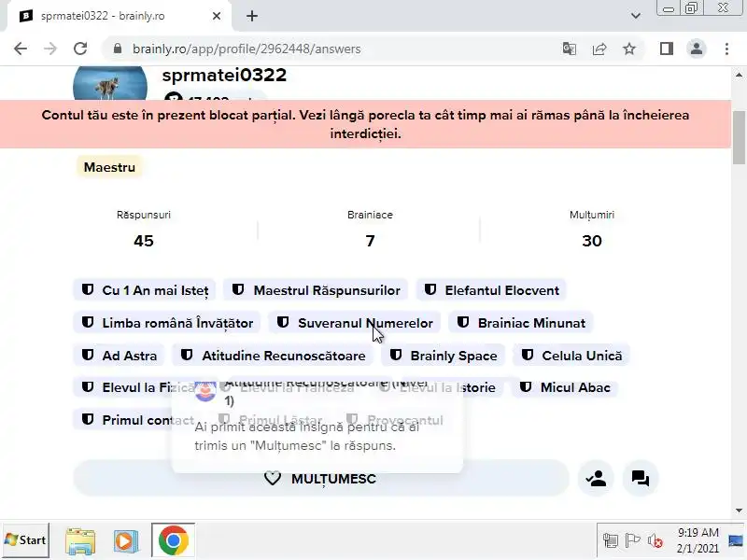The width and height of the screenshot is (747, 560).
Task: Click the Action Center flag tray icon
Action: pyautogui.click(x=632, y=541)
